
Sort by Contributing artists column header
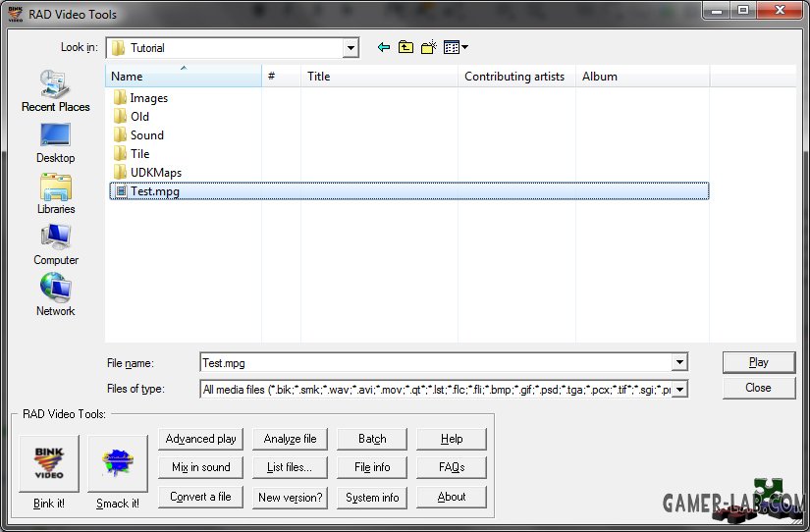point(516,76)
